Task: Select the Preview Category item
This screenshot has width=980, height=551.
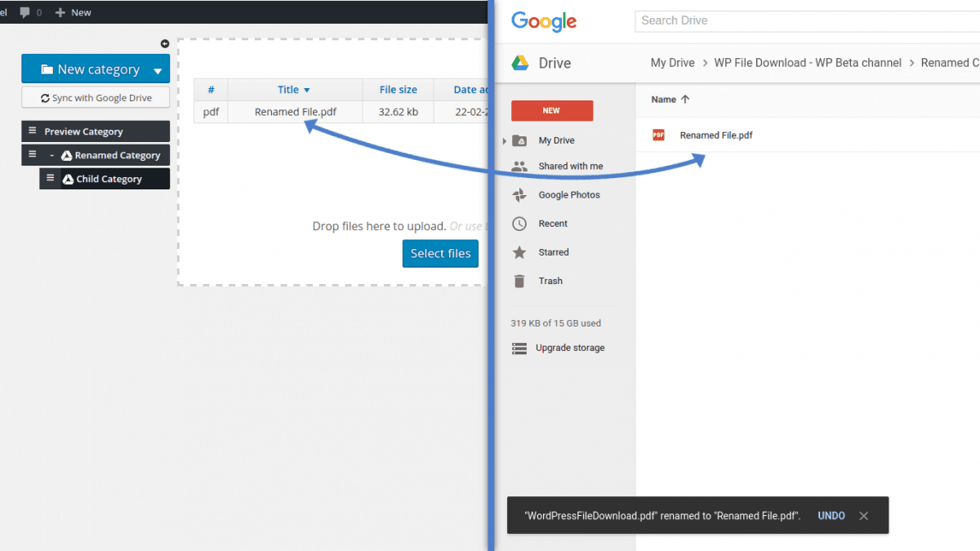Action: [x=83, y=131]
